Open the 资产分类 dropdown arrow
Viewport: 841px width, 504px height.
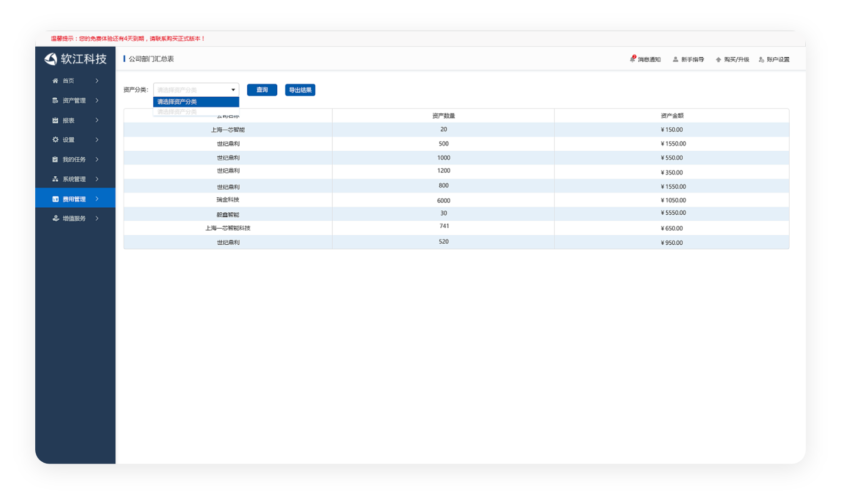(233, 90)
